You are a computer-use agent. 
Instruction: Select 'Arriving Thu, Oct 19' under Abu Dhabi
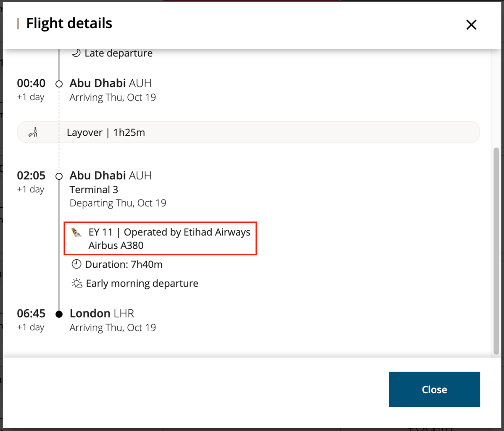pos(113,97)
